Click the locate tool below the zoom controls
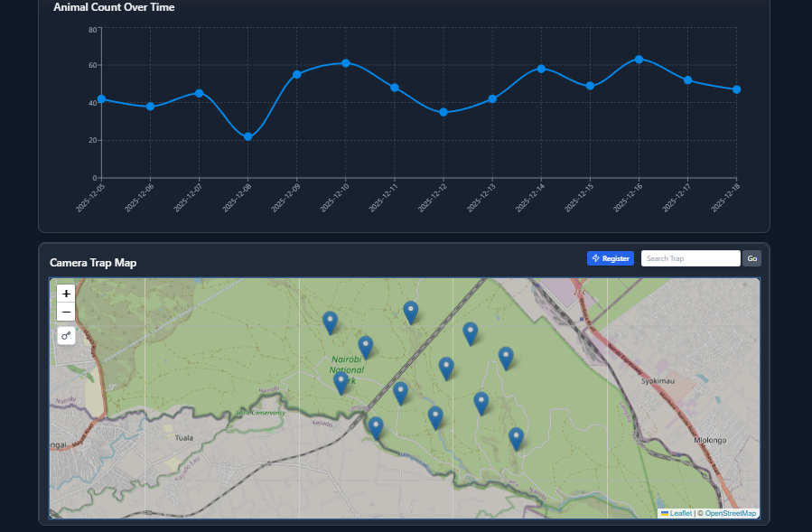This screenshot has height=532, width=812. (65, 335)
